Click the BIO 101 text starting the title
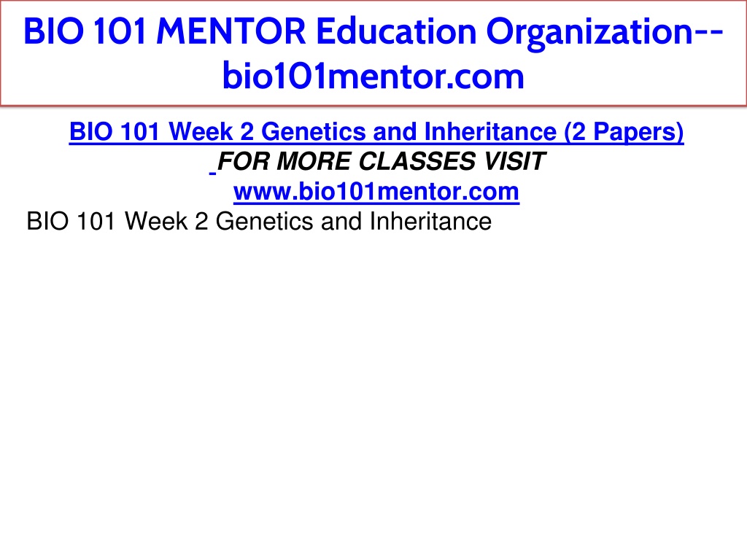The image size is (747, 560). click(x=85, y=31)
